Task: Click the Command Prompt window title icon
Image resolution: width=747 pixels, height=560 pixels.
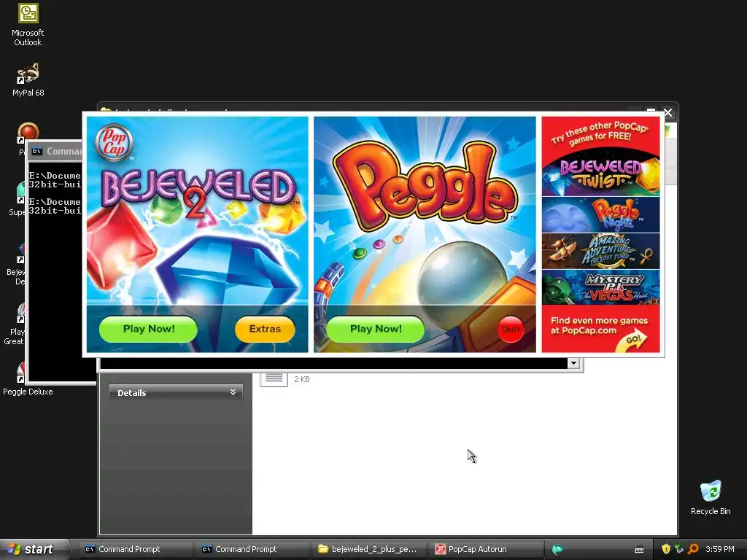Action: point(36,152)
